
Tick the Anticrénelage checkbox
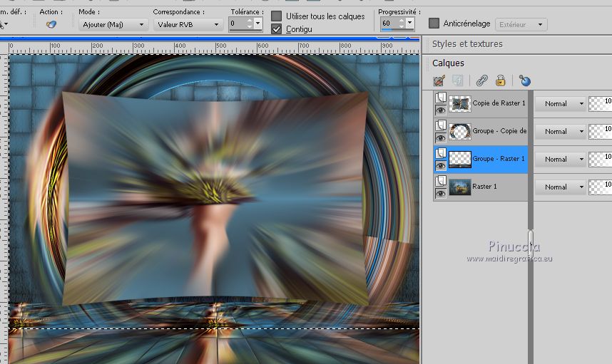tap(434, 24)
